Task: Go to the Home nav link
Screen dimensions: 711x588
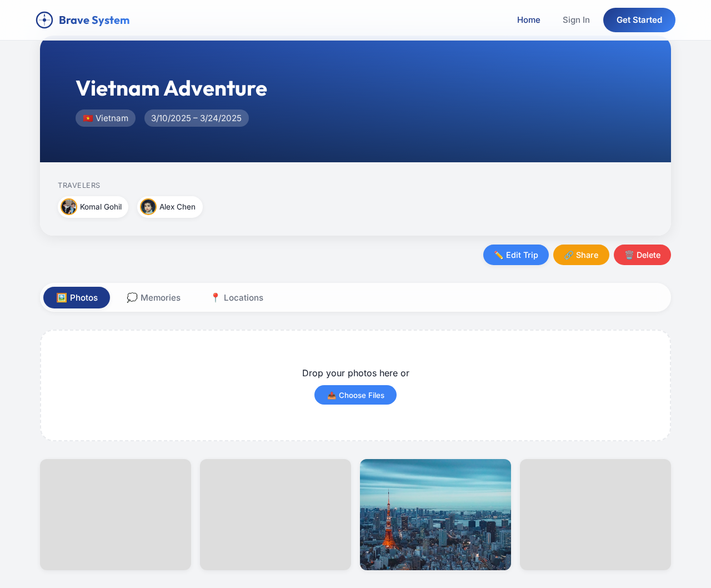Action: coord(528,20)
